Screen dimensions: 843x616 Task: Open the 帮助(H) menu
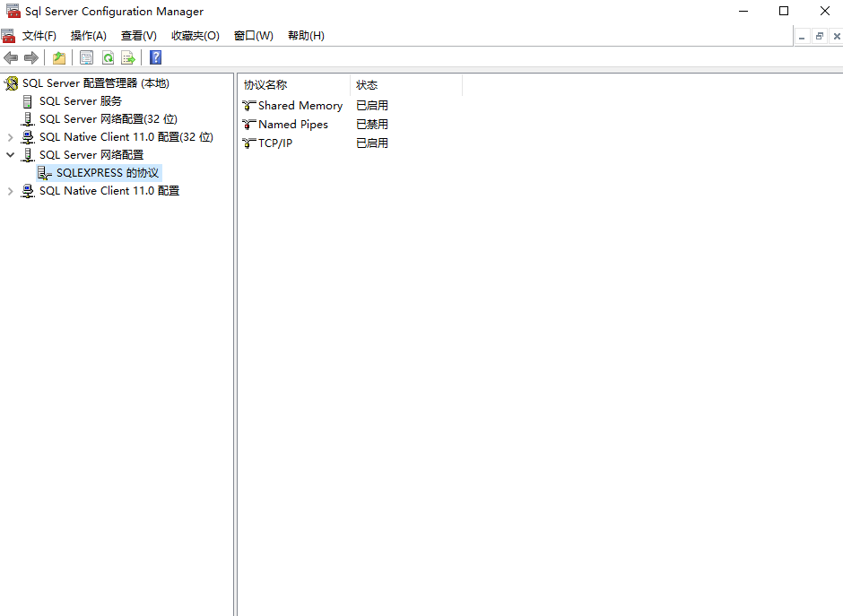307,35
